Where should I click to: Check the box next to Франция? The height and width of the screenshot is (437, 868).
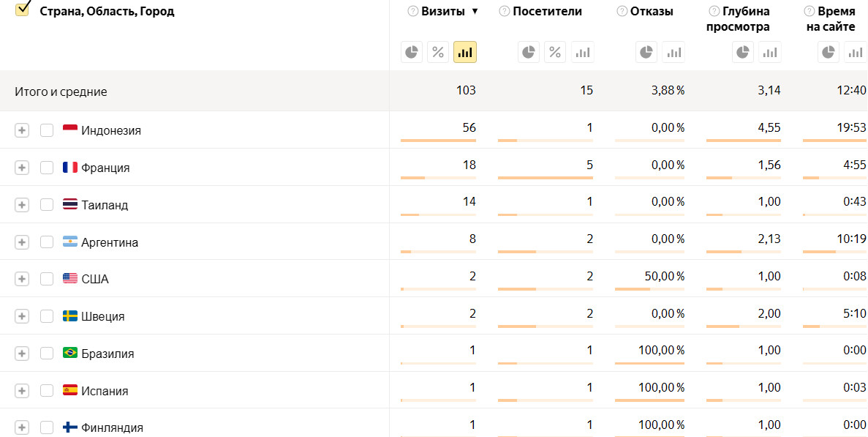tap(47, 168)
